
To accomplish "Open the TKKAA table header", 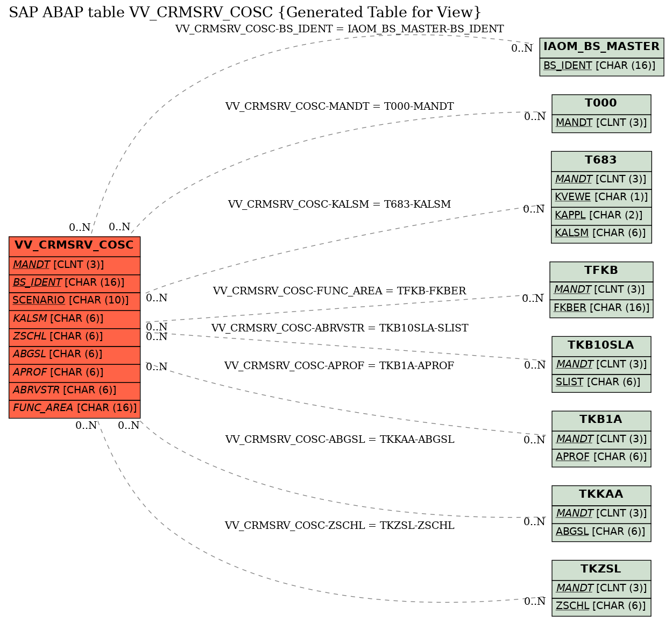I will tap(602, 496).
